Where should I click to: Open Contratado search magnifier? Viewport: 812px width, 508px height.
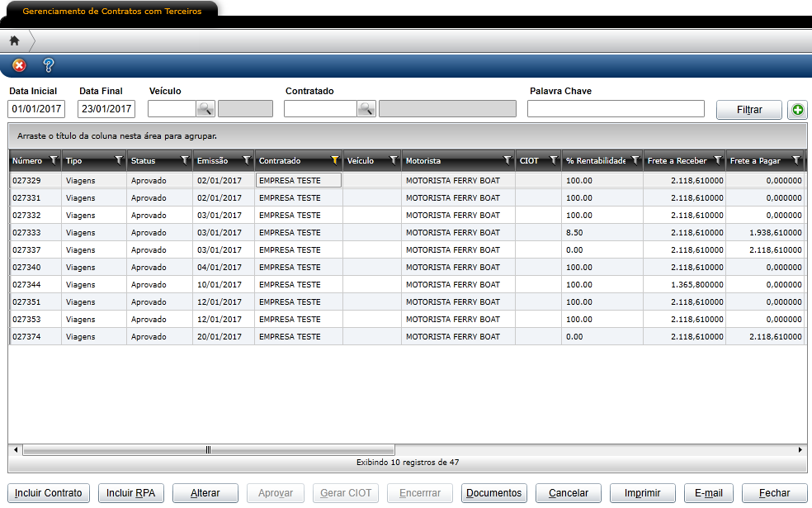coord(366,109)
